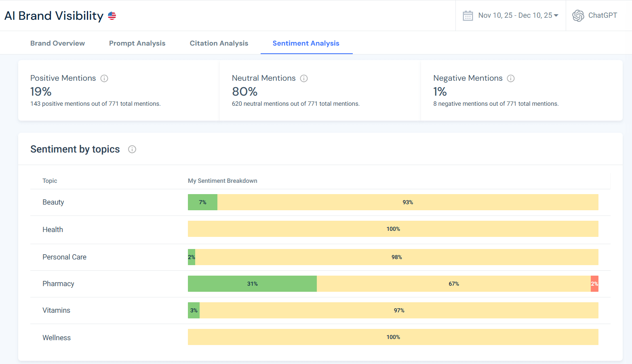The image size is (632, 364).
Task: Open the calendar icon beside the date range
Action: [468, 15]
